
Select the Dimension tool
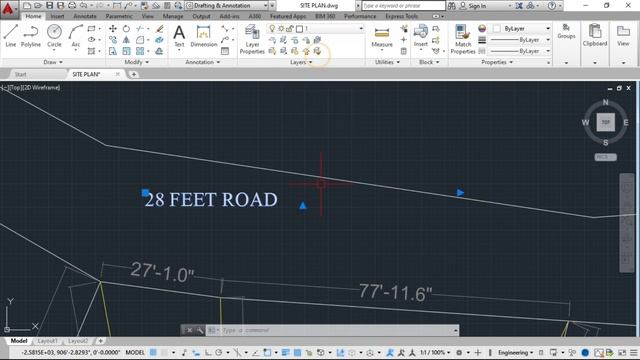204,36
